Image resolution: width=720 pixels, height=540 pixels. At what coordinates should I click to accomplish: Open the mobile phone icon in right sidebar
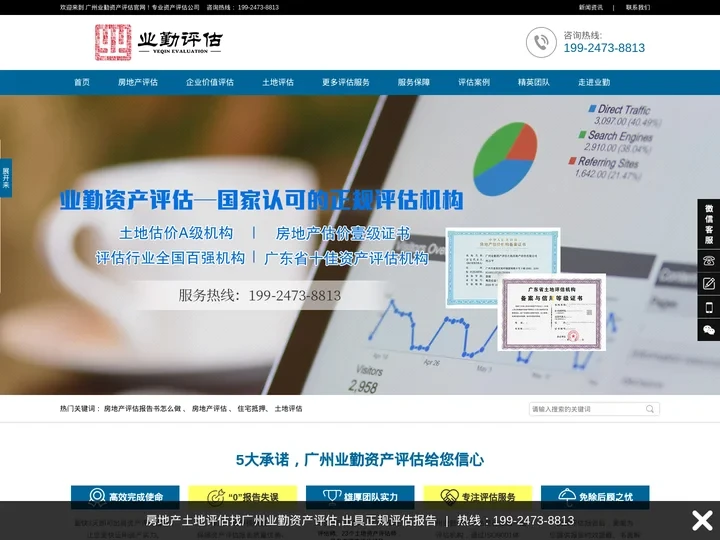coord(709,307)
